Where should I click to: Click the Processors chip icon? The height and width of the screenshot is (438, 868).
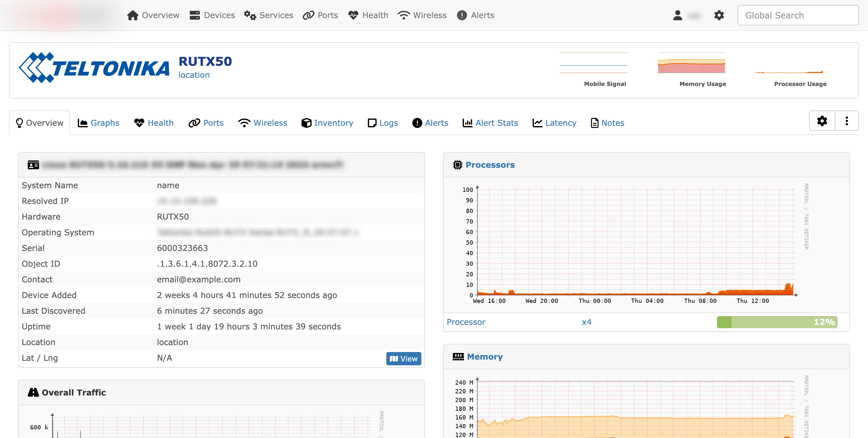tap(458, 165)
